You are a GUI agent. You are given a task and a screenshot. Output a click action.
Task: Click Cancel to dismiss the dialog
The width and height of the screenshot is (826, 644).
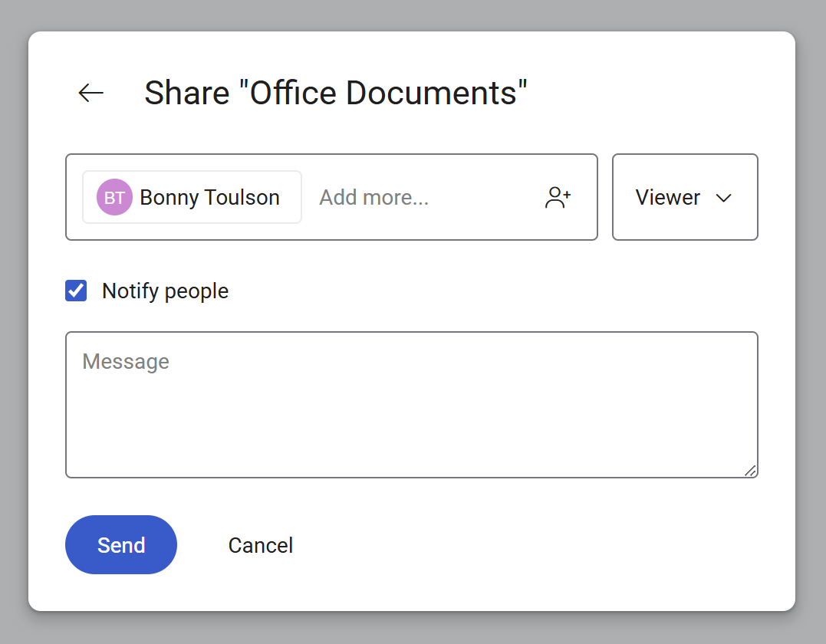260,544
